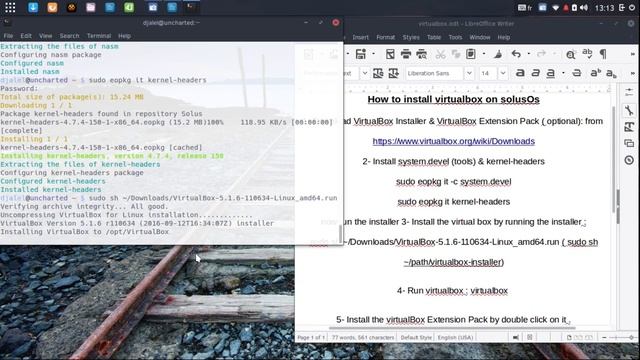Open the Table menu in Writer

pyautogui.click(x=434, y=37)
